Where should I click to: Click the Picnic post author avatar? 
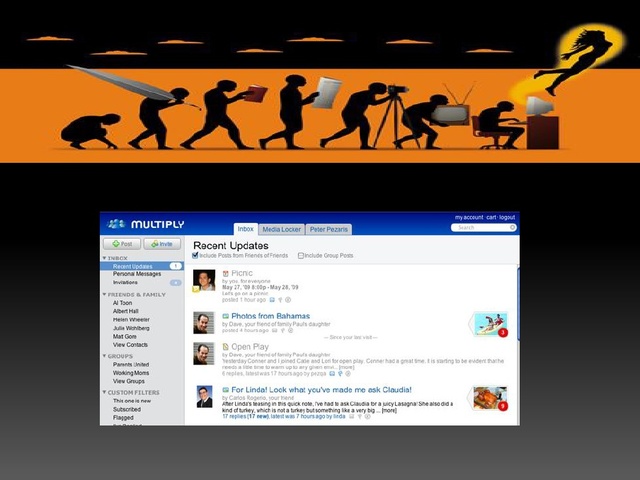tap(204, 280)
